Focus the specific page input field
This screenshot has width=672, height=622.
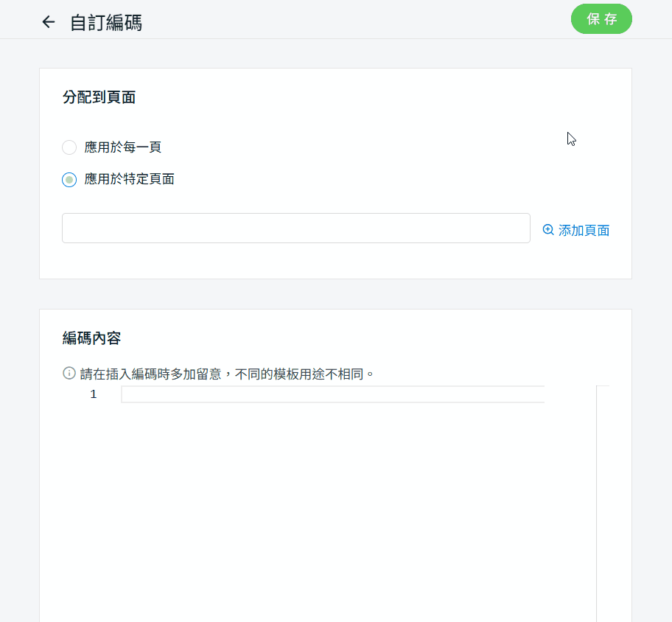pyautogui.click(x=295, y=228)
